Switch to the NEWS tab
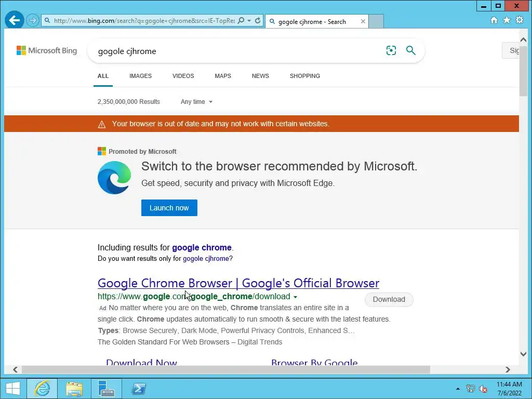Screen dimensions: 532x399 (260, 76)
